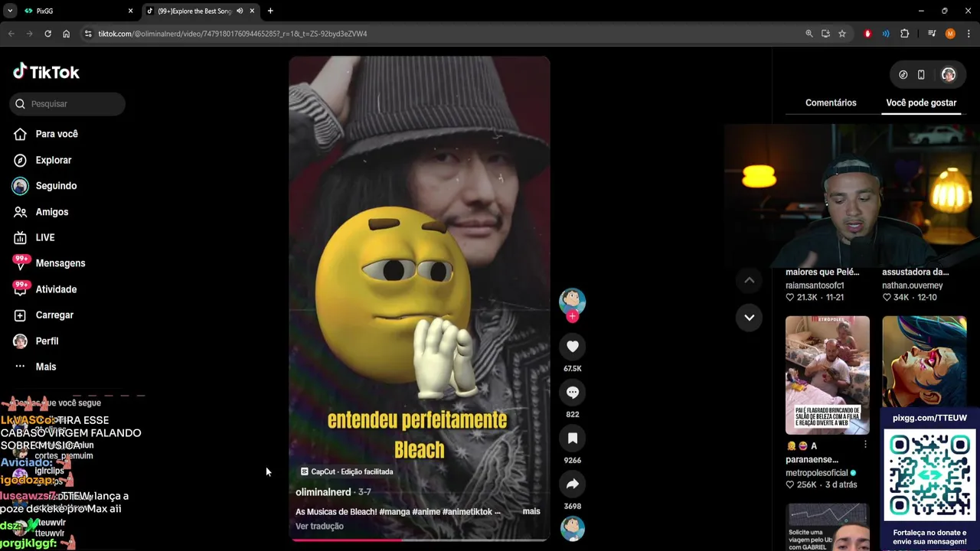
Task: Close the PixGG tab
Action: 130,11
